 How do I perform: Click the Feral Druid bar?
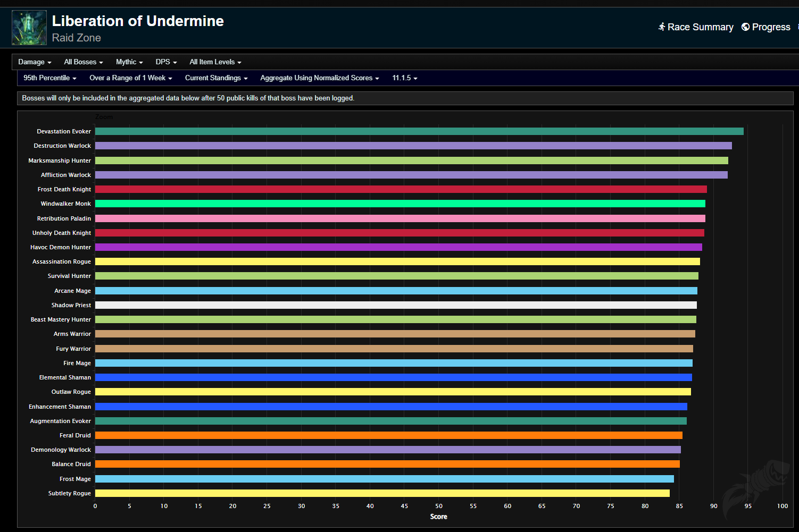(x=389, y=435)
